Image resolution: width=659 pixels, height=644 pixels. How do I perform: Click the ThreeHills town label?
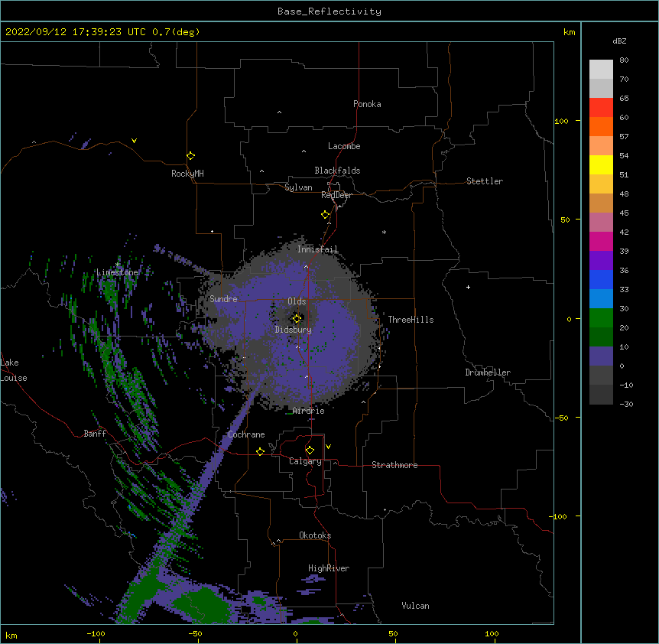(x=411, y=320)
